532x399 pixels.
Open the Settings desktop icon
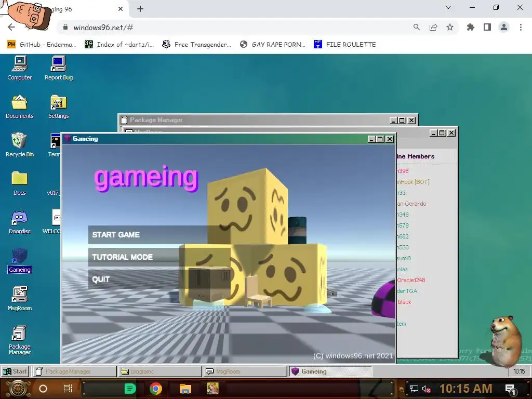coord(58,107)
